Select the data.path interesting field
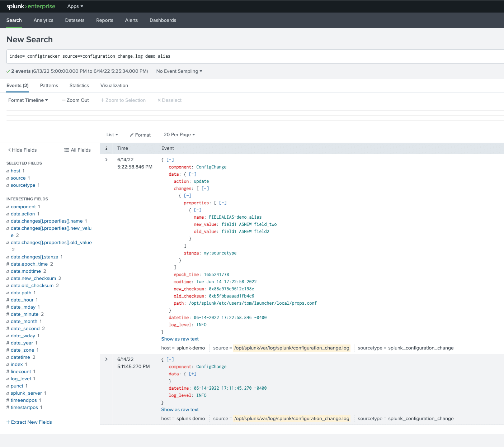Image resolution: width=504 pixels, height=447 pixels. click(21, 293)
